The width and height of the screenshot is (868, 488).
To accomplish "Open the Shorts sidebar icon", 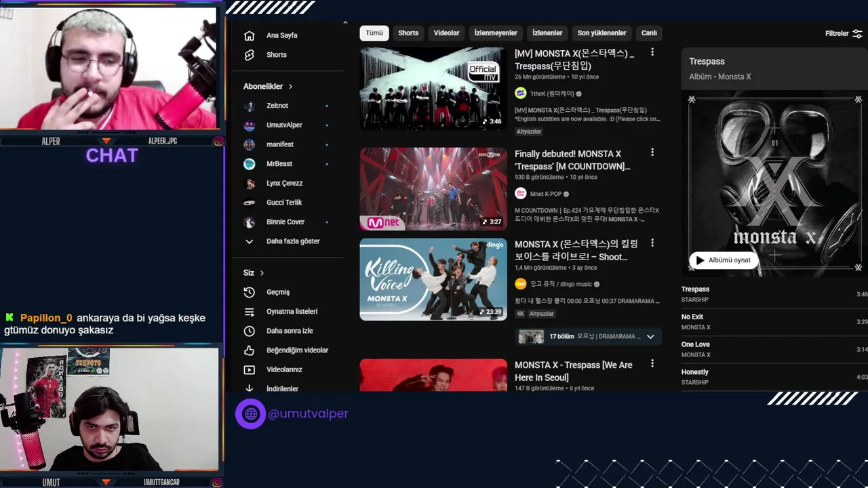I will point(250,55).
